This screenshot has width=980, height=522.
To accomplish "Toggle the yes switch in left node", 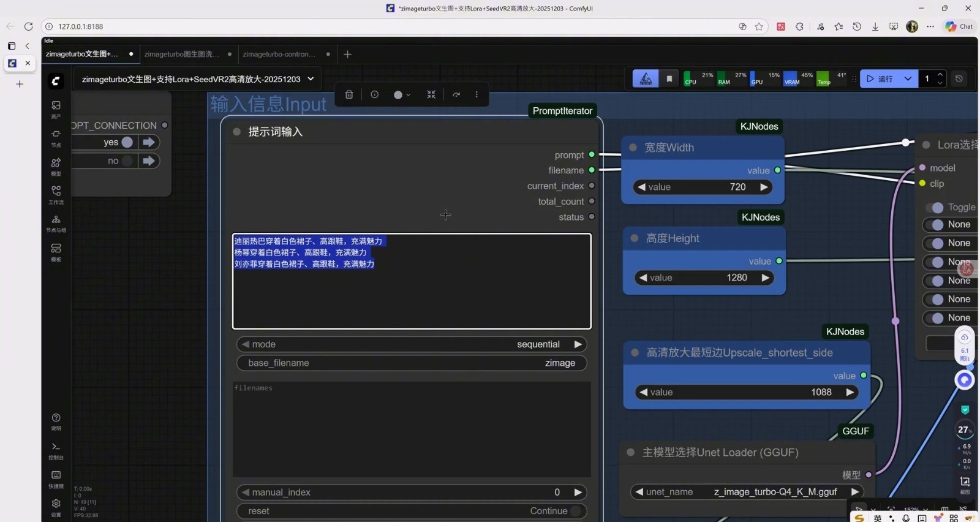I will pos(127,142).
